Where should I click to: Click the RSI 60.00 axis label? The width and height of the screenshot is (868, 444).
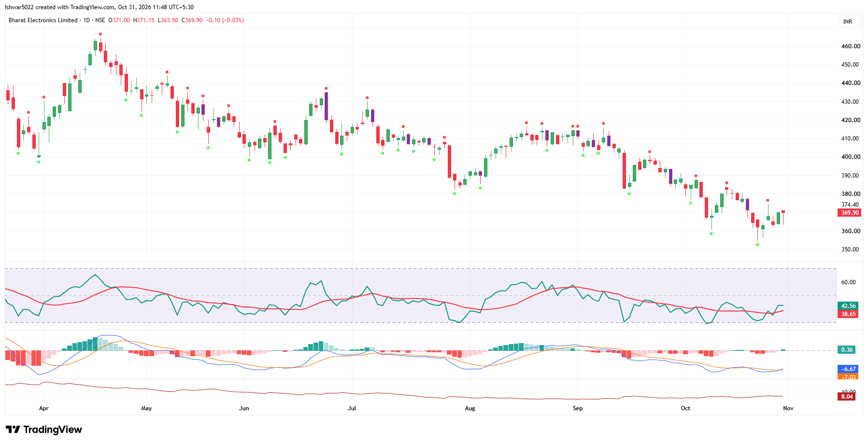pos(848,282)
